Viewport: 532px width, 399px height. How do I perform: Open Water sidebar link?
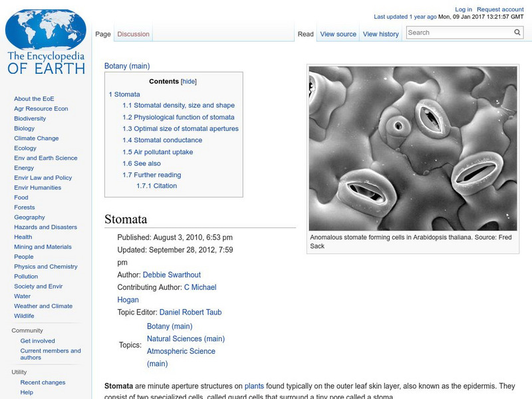pyautogui.click(x=22, y=296)
